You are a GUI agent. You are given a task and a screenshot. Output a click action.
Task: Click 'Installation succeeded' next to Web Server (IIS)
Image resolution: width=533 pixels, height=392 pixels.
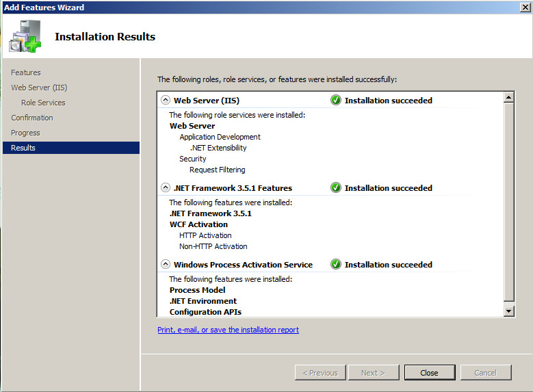click(x=389, y=101)
